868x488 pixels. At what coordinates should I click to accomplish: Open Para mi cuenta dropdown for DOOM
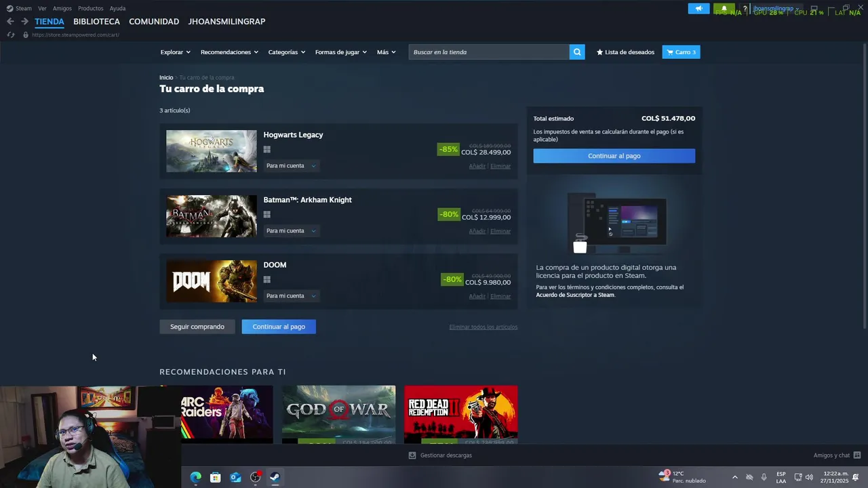point(291,296)
